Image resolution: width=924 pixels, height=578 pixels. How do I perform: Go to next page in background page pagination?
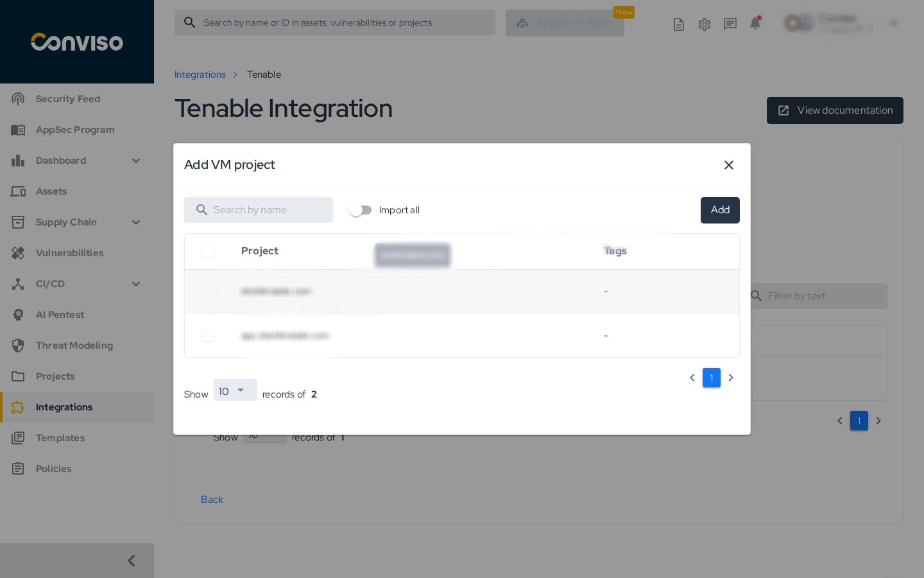coord(878,421)
